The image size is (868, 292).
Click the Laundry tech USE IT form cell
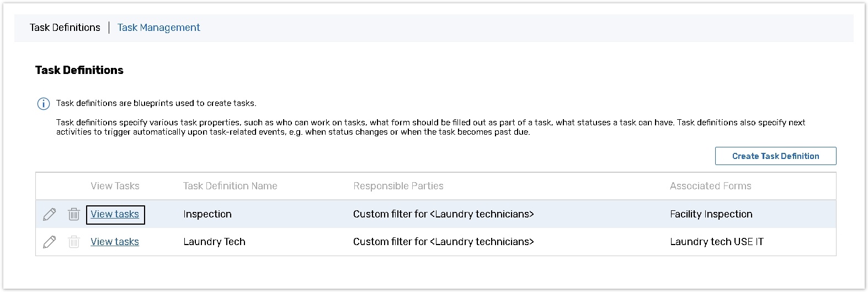coord(716,242)
